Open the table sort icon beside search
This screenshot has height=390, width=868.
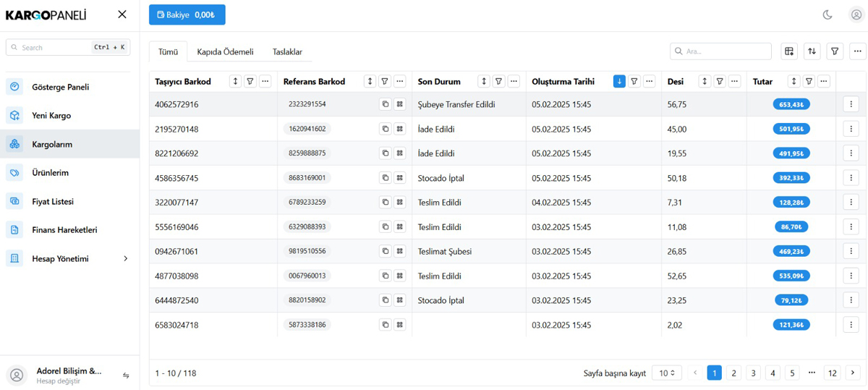[812, 51]
